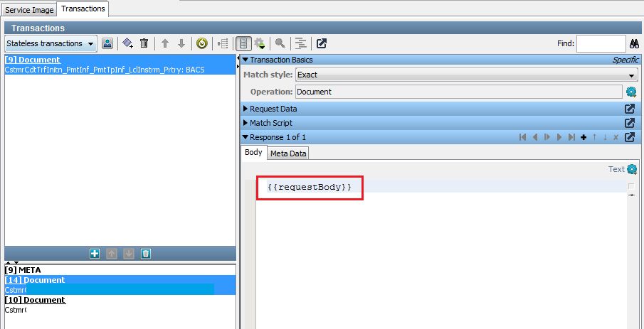Click the align lines toolbar icon

pos(302,43)
